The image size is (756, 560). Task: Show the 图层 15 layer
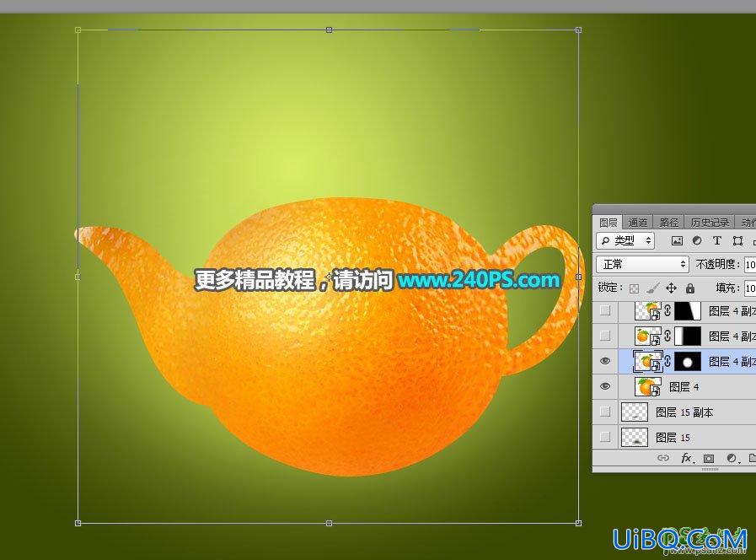[x=605, y=437]
